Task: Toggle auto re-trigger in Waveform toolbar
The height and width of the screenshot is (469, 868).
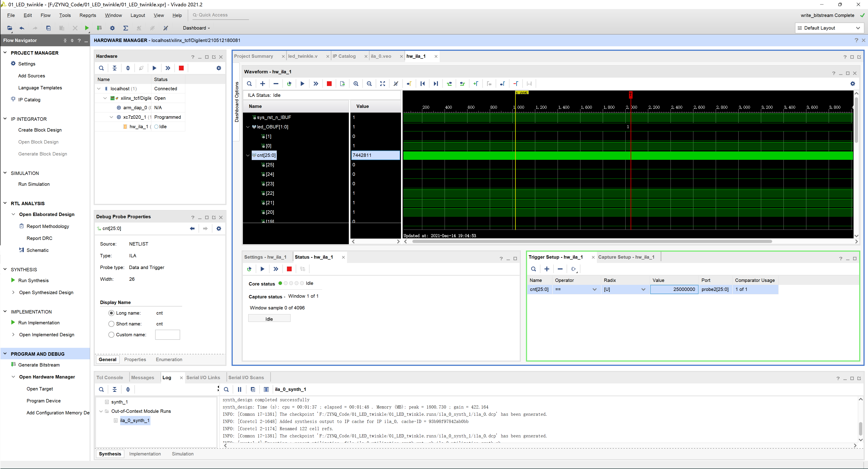Action: [x=289, y=84]
